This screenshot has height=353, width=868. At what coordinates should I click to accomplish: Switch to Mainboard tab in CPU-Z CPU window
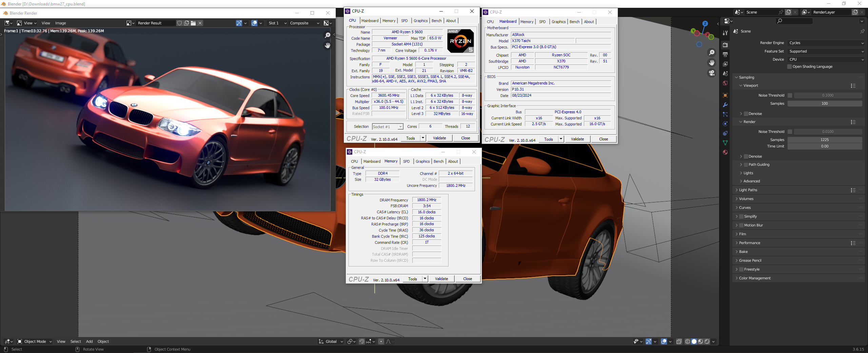tap(370, 21)
